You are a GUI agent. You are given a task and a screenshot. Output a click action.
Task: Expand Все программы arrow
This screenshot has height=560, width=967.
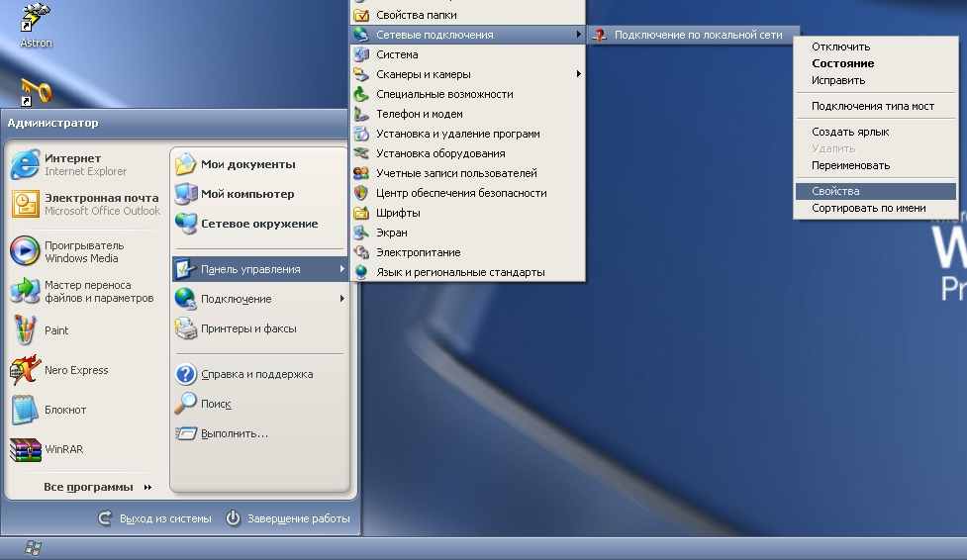tap(148, 487)
